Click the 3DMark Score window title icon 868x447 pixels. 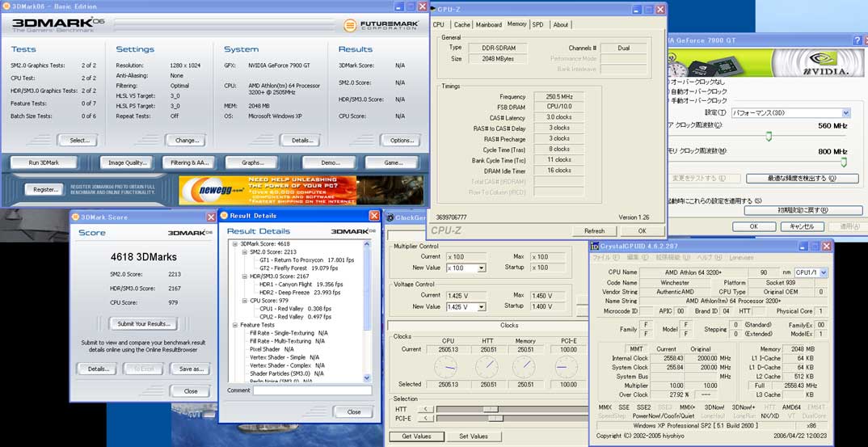point(76,217)
